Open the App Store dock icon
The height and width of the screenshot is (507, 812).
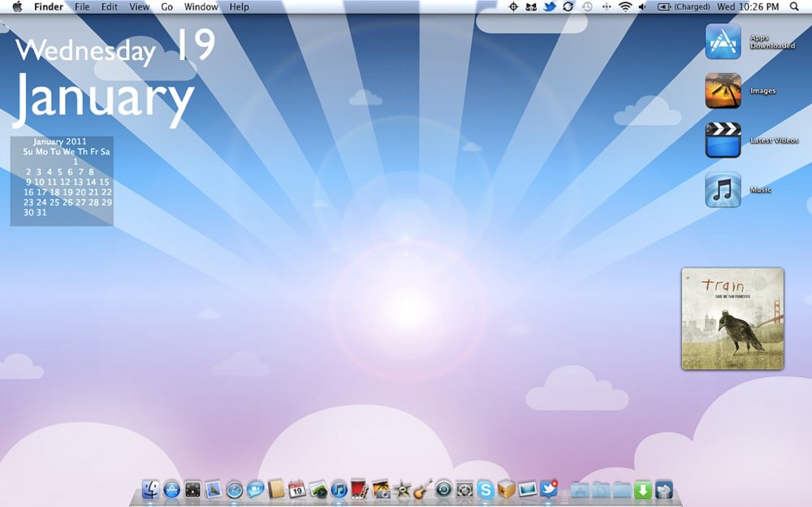click(x=171, y=489)
